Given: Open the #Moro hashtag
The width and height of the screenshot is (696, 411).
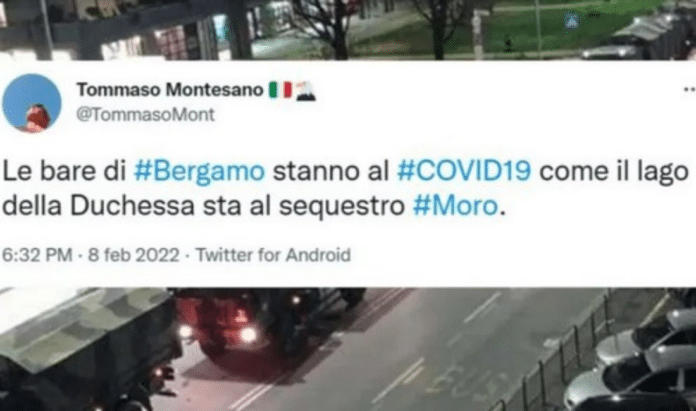Looking at the screenshot, I should click(x=455, y=206).
